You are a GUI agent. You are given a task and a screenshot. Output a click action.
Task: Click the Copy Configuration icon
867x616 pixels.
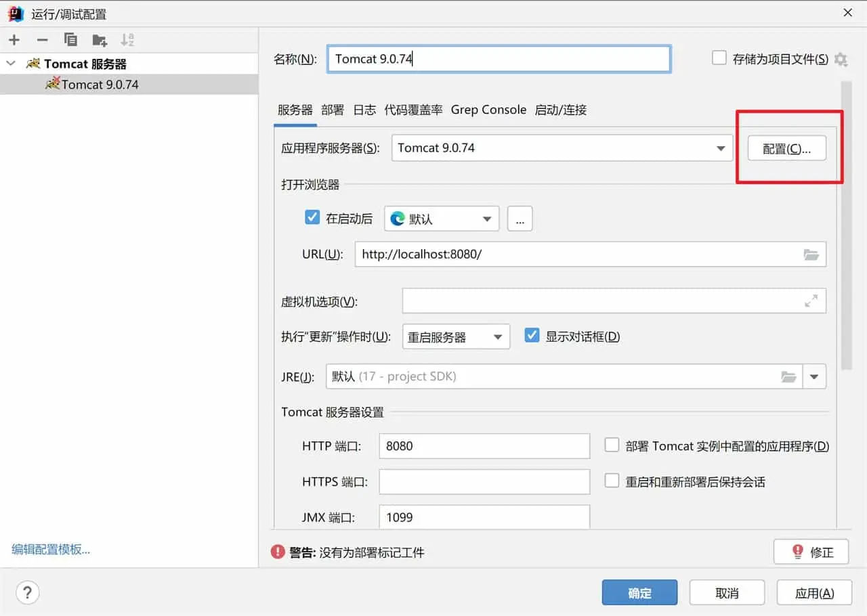pyautogui.click(x=70, y=40)
